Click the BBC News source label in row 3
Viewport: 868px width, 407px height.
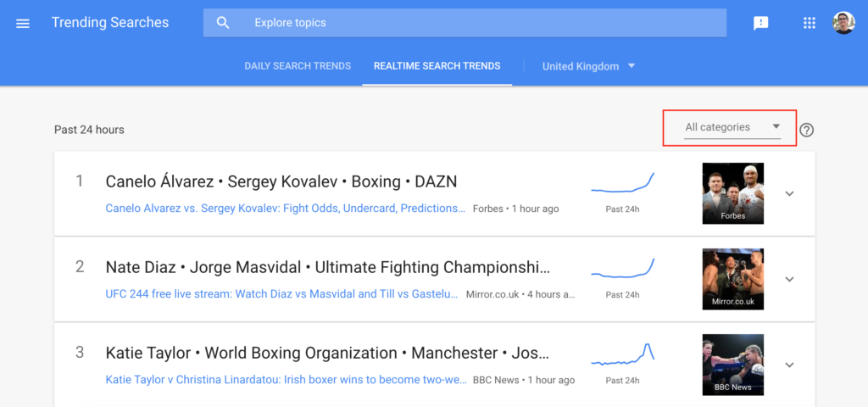click(496, 380)
